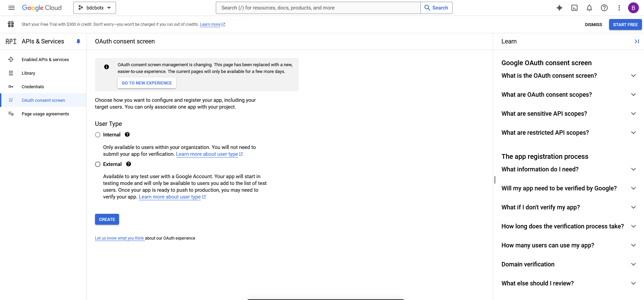Unpin APIs & Services with pin icon
The image size is (644, 300).
pos(78,41)
